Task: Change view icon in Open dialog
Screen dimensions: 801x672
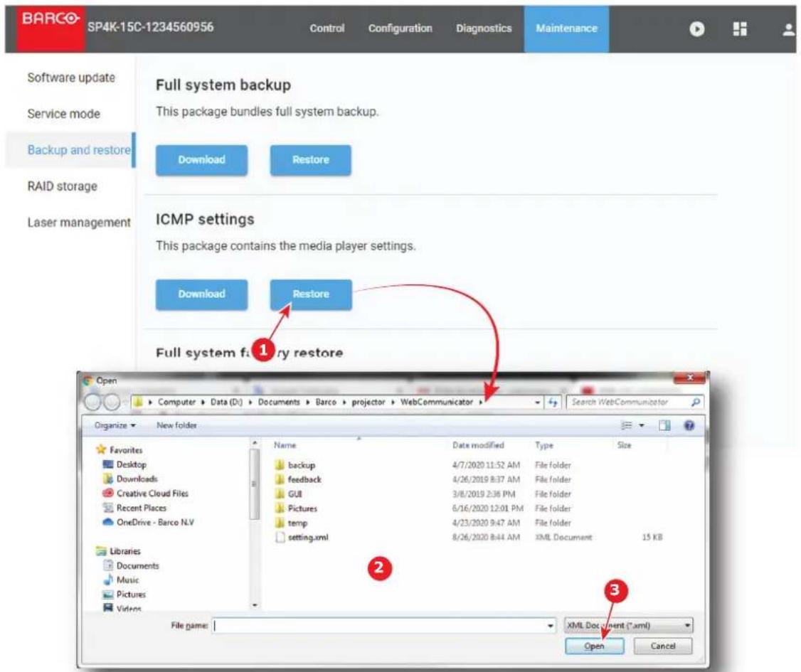Action: point(626,425)
